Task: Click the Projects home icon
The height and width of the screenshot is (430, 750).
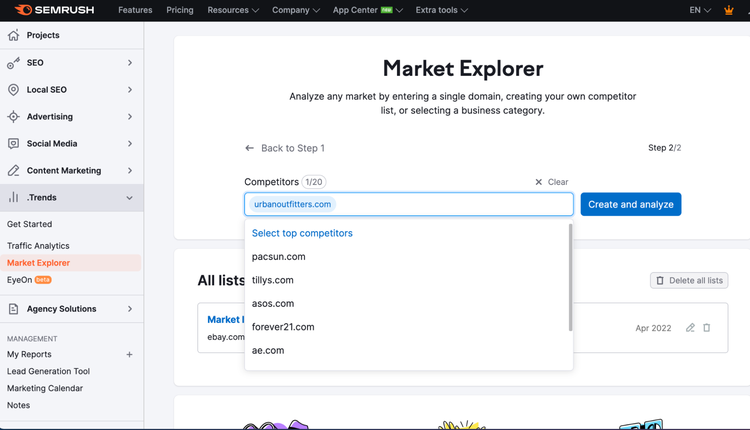Action: coord(13,35)
